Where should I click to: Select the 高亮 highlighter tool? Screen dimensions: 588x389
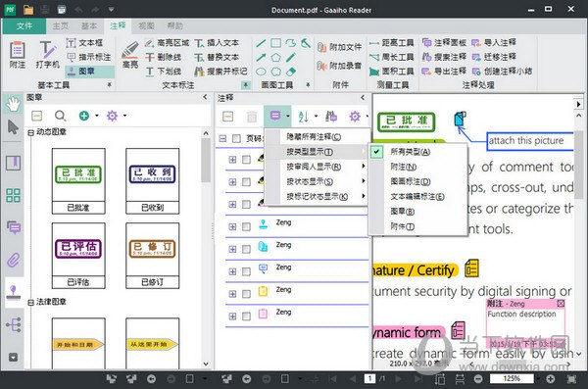[x=130, y=55]
